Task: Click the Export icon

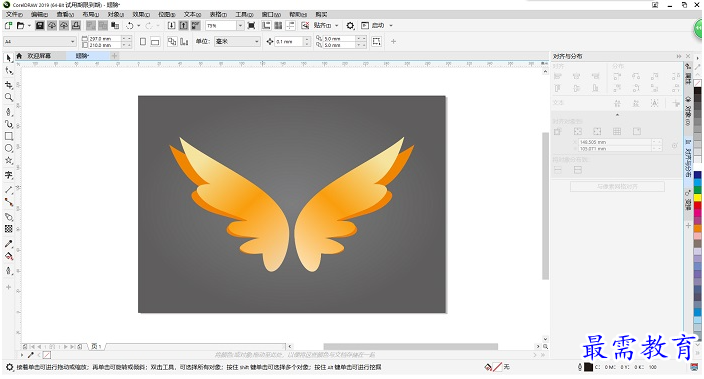Action: [184, 26]
